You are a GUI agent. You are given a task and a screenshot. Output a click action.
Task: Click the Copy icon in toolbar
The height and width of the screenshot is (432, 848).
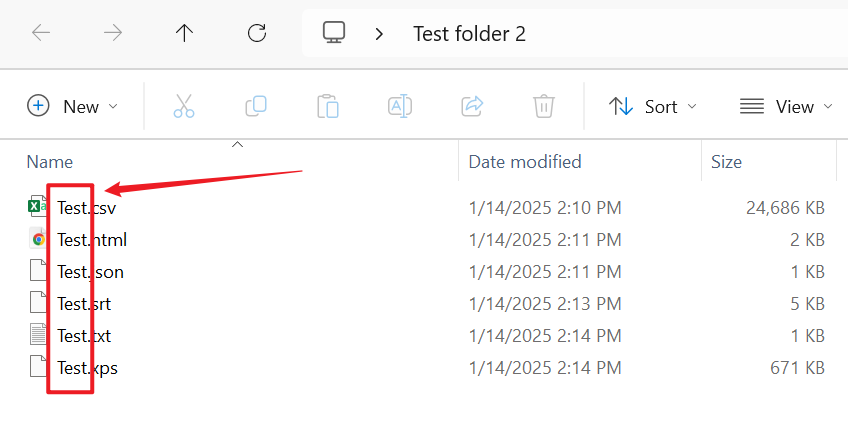(x=256, y=106)
